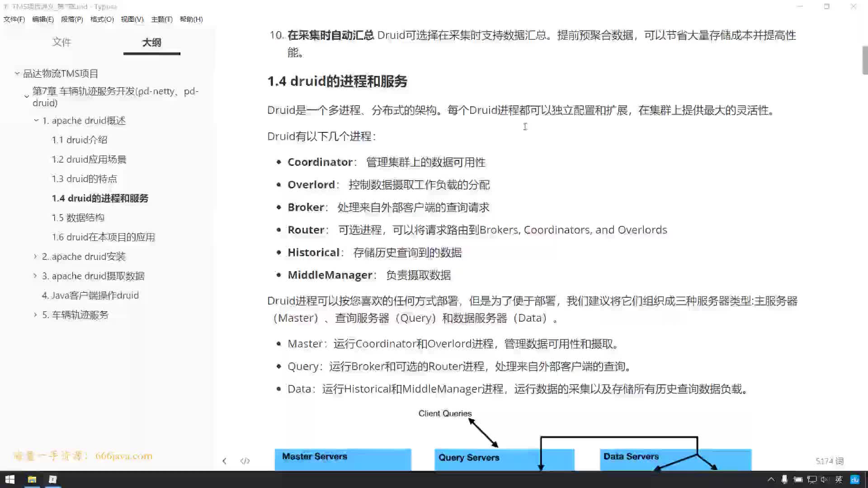The height and width of the screenshot is (488, 868).
Task: Open the 帮助(H) menu
Action: click(x=191, y=19)
